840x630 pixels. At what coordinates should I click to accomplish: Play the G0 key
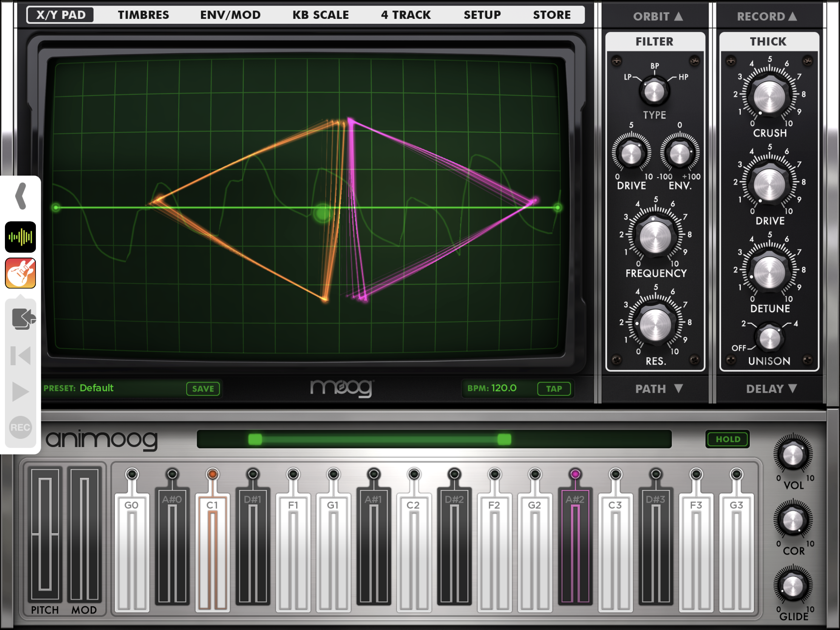132,553
